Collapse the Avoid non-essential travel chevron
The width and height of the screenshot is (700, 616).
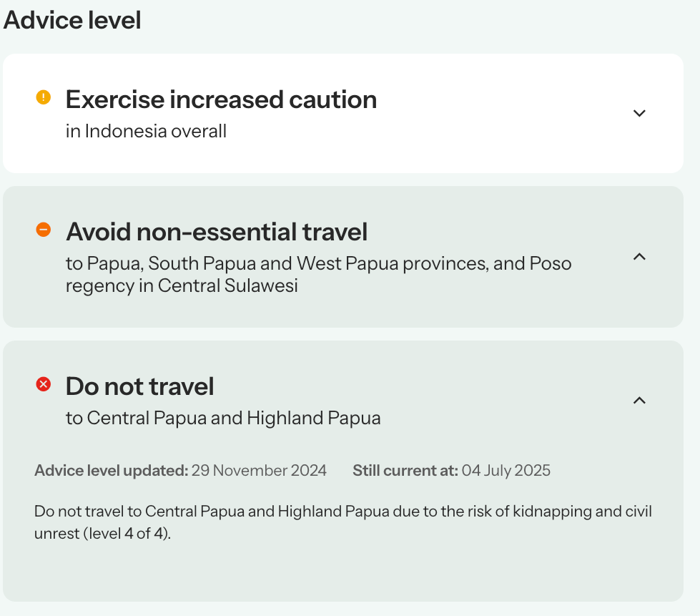pyautogui.click(x=639, y=257)
